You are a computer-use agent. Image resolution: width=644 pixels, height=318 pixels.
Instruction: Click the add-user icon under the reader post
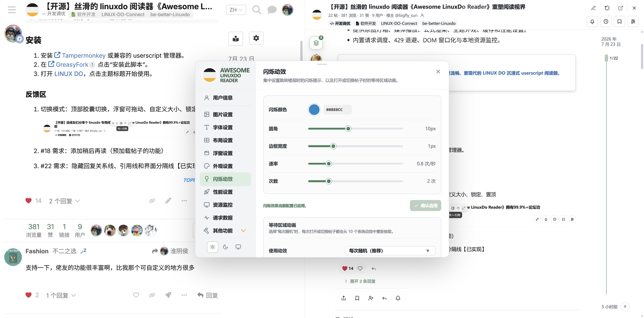point(371,298)
